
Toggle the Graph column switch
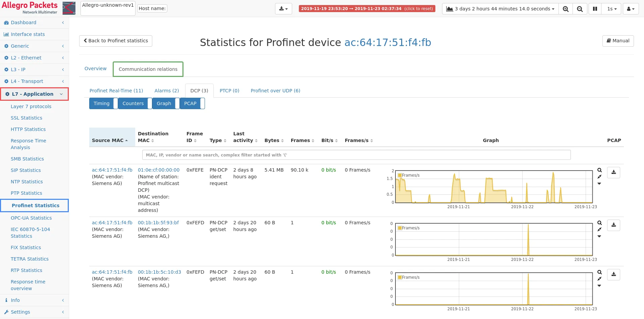177,103
